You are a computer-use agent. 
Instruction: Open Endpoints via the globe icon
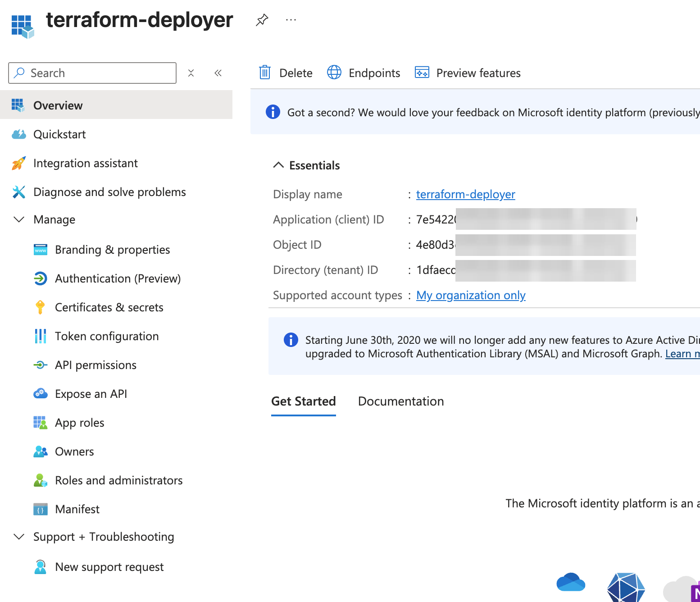[x=334, y=73]
